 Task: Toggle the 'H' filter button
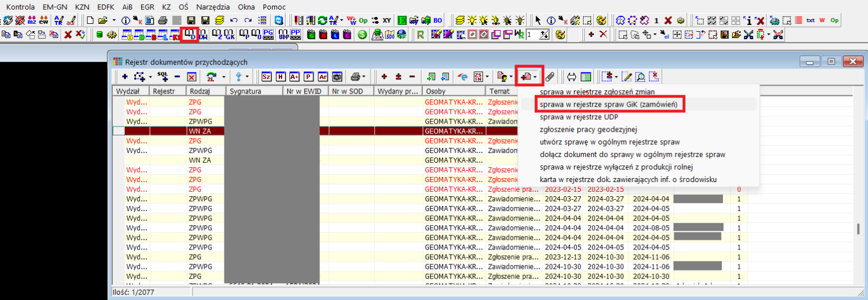coord(280,77)
